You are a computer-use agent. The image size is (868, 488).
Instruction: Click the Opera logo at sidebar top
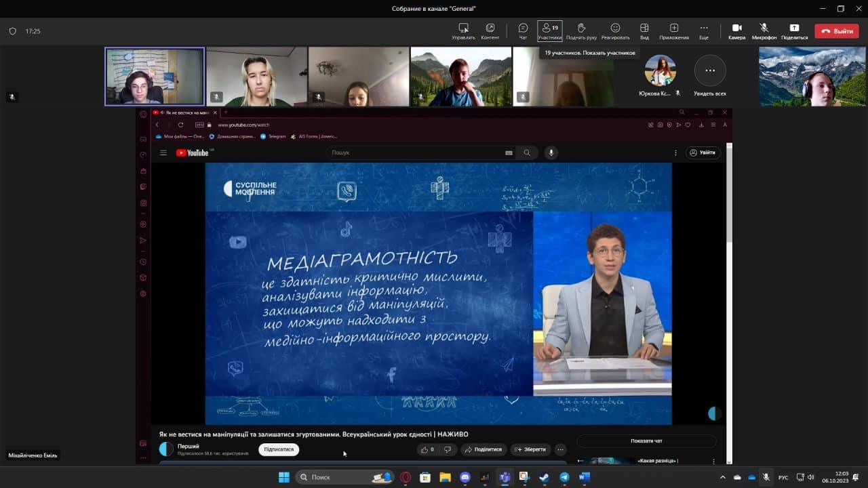[143, 114]
